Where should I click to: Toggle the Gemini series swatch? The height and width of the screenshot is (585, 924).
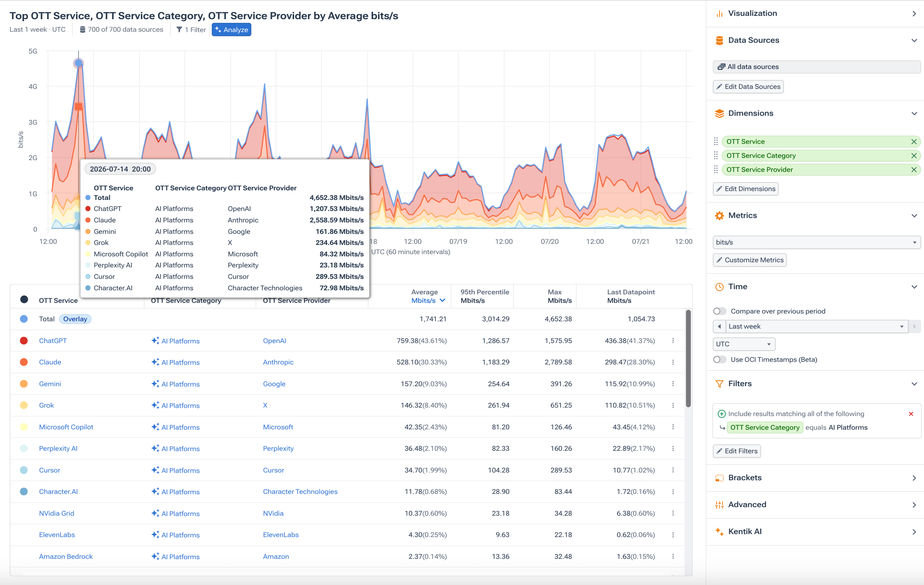(24, 384)
